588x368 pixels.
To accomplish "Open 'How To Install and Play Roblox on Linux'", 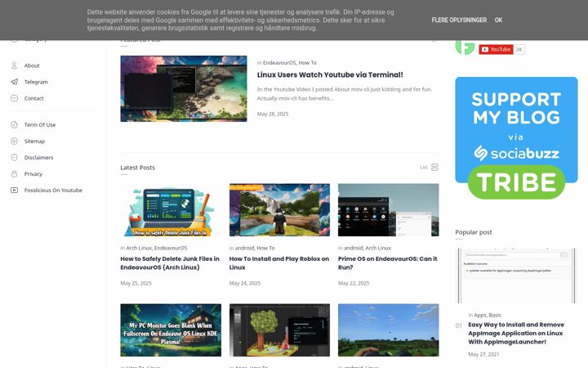I will click(x=279, y=263).
